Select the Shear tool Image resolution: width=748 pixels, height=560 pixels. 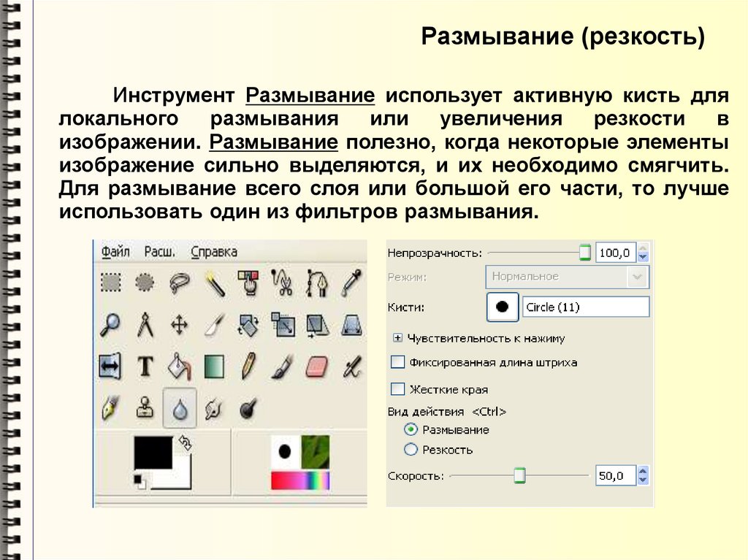click(x=317, y=326)
